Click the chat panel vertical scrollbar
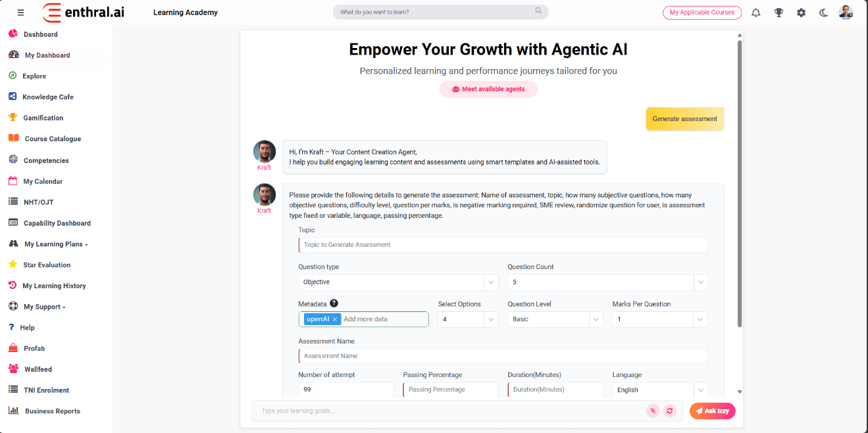The image size is (868, 433). (740, 184)
